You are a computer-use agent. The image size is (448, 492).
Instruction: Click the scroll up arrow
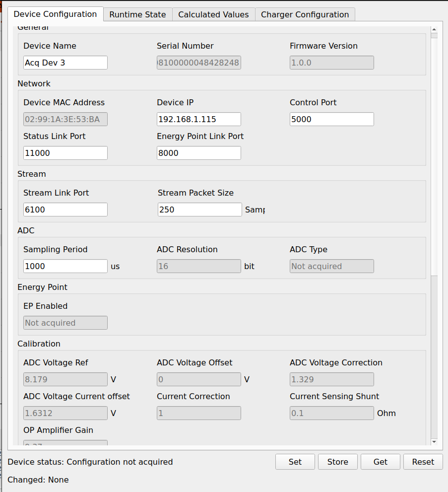point(434,29)
